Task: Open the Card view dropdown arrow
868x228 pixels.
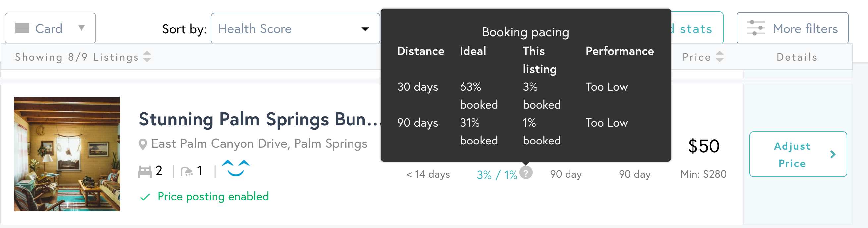Action: coord(81,28)
